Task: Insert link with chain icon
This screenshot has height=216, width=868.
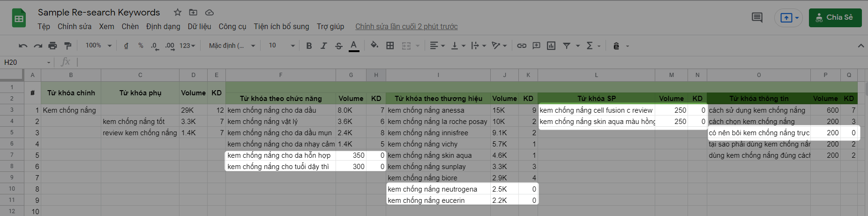Action: [521, 46]
